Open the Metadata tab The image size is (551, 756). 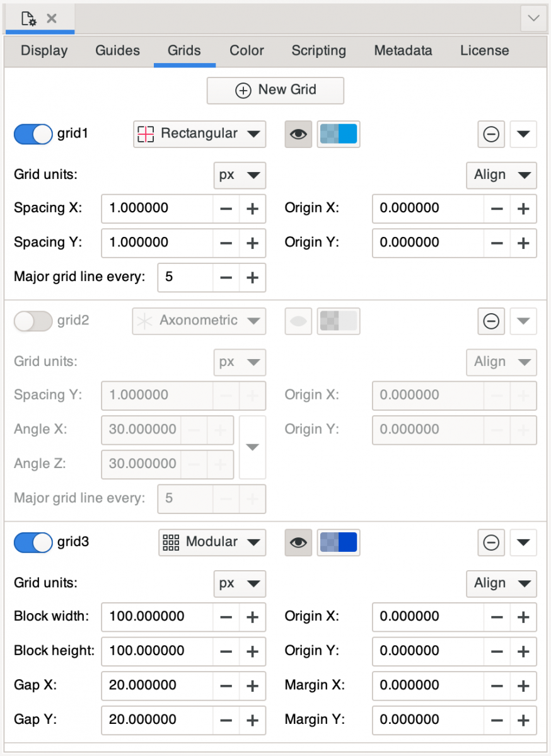click(x=403, y=50)
